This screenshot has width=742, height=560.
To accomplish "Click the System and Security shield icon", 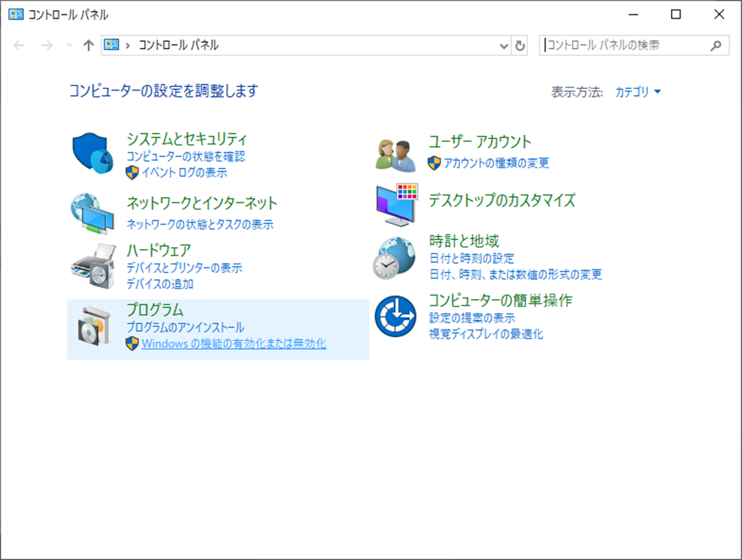I will click(93, 153).
